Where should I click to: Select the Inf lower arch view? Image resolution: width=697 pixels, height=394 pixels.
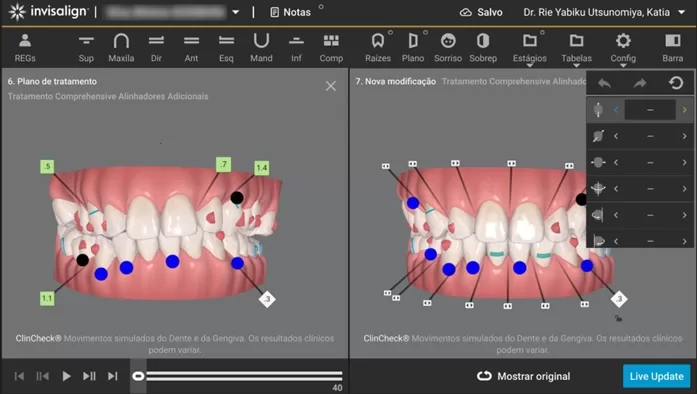click(296, 48)
